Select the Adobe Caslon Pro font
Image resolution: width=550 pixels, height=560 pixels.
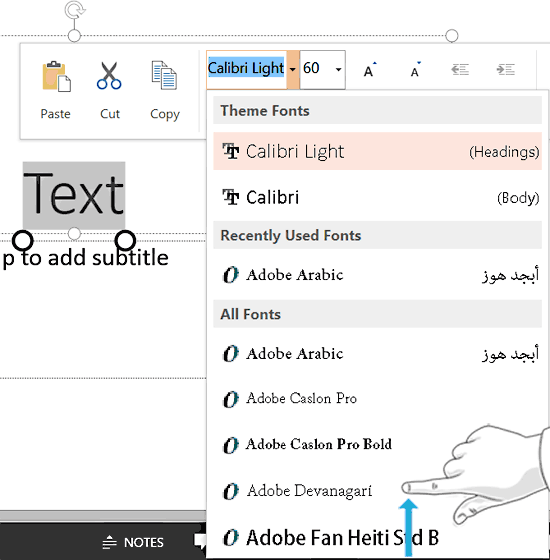point(378,399)
